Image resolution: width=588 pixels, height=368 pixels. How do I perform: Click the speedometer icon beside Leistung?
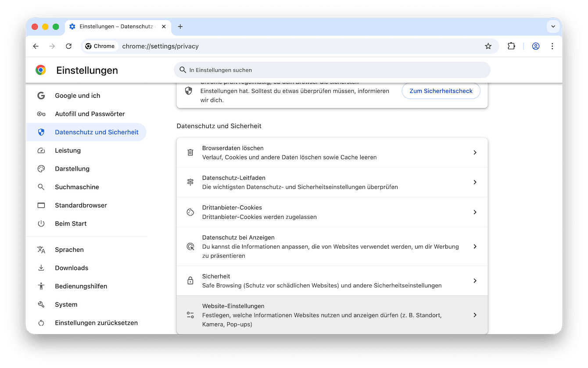tap(41, 150)
